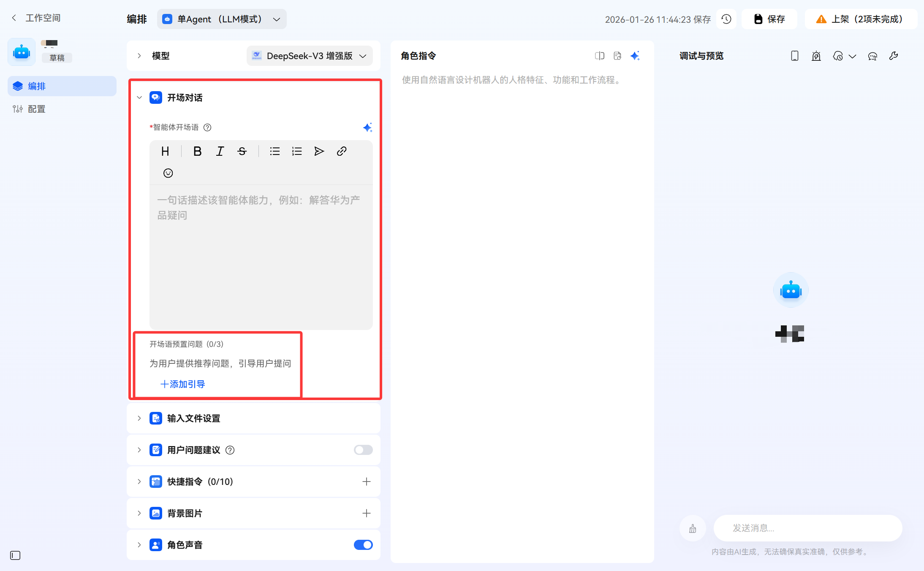This screenshot has height=571, width=924.
Task: Open the 单Agent（LLM模式） mode dropdown
Action: [222, 19]
